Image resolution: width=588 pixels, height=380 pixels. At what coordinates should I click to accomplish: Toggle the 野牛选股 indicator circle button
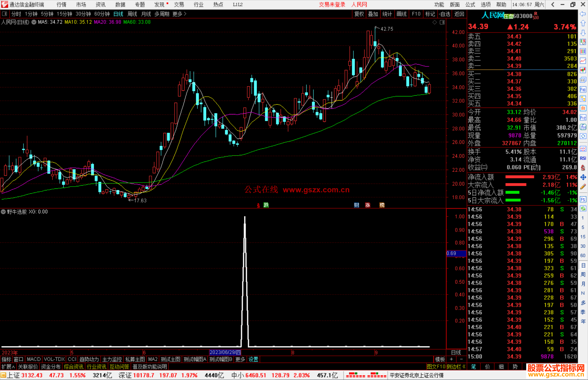coord(3,212)
